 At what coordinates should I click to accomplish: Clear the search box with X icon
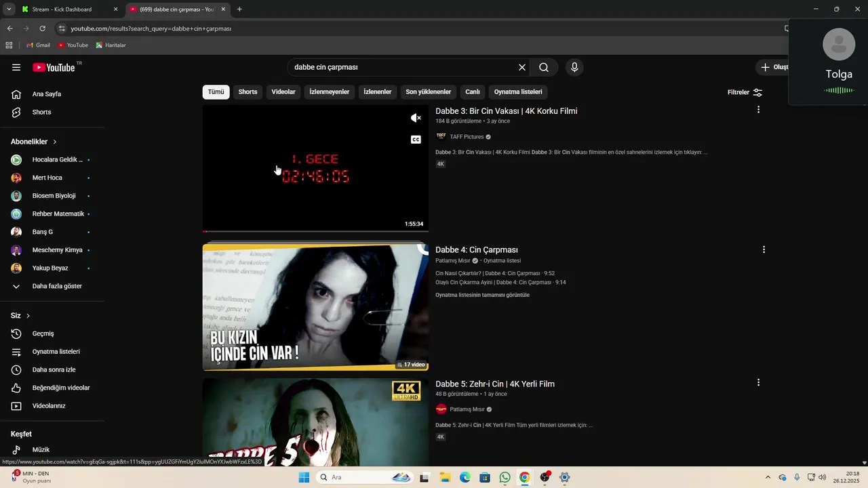coord(522,67)
